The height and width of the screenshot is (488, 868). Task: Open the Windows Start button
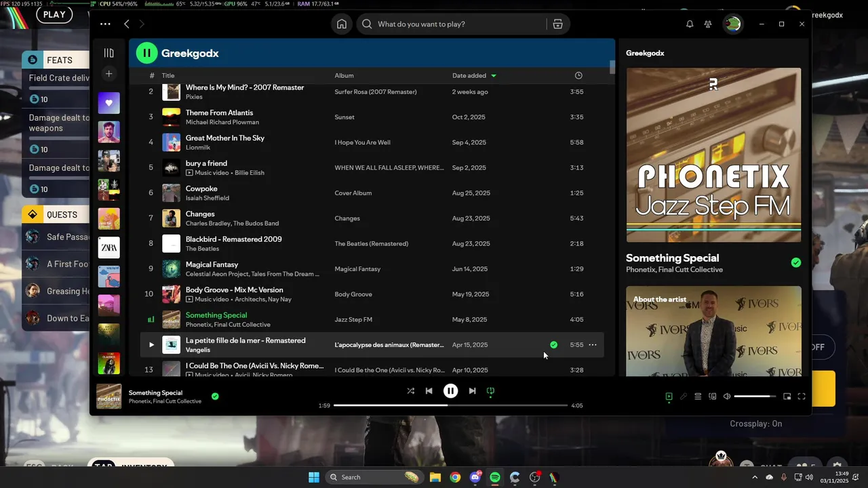click(x=314, y=477)
